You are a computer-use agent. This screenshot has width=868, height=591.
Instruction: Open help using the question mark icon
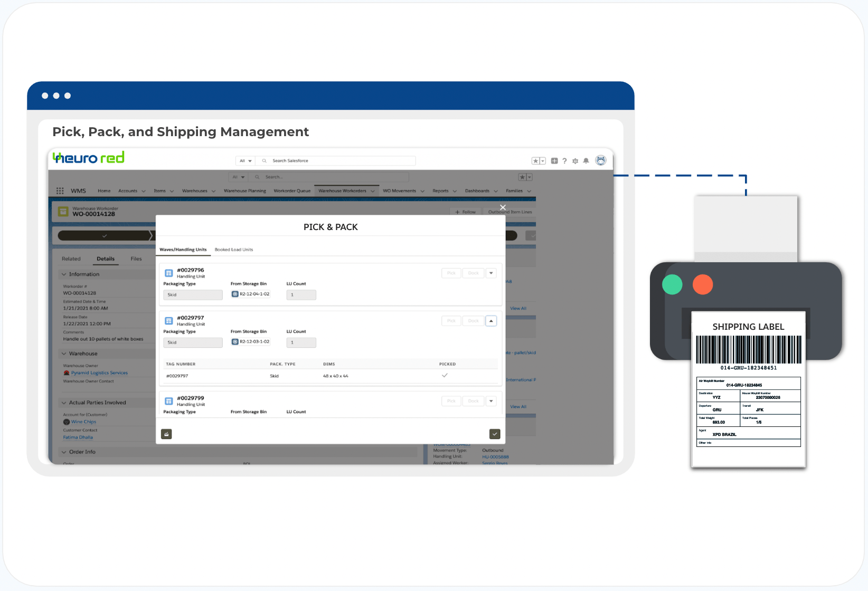564,160
